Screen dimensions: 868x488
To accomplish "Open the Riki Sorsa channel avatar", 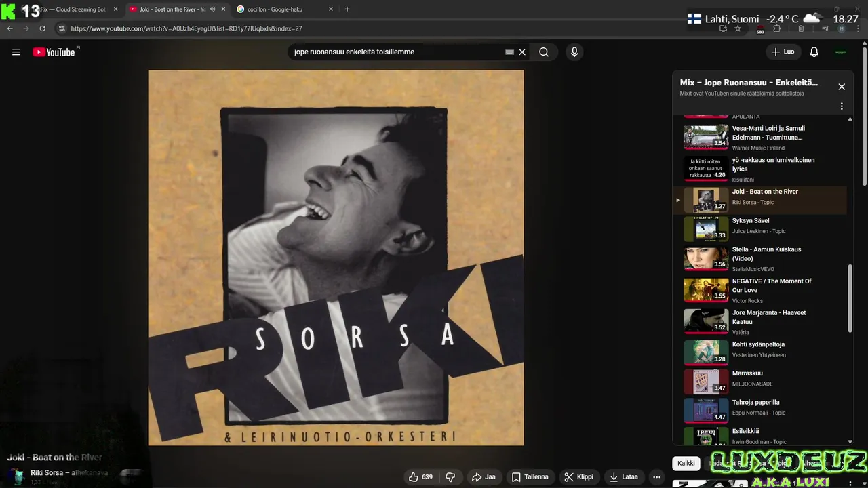I will (17, 476).
